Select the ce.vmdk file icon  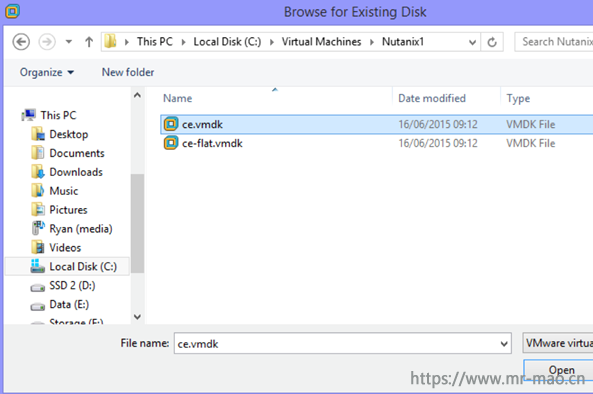[x=171, y=124]
